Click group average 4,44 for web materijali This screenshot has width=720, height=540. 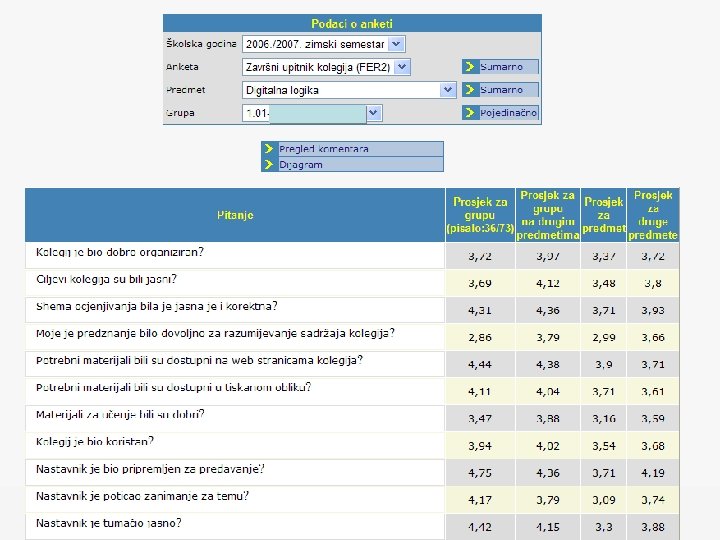coord(480,365)
